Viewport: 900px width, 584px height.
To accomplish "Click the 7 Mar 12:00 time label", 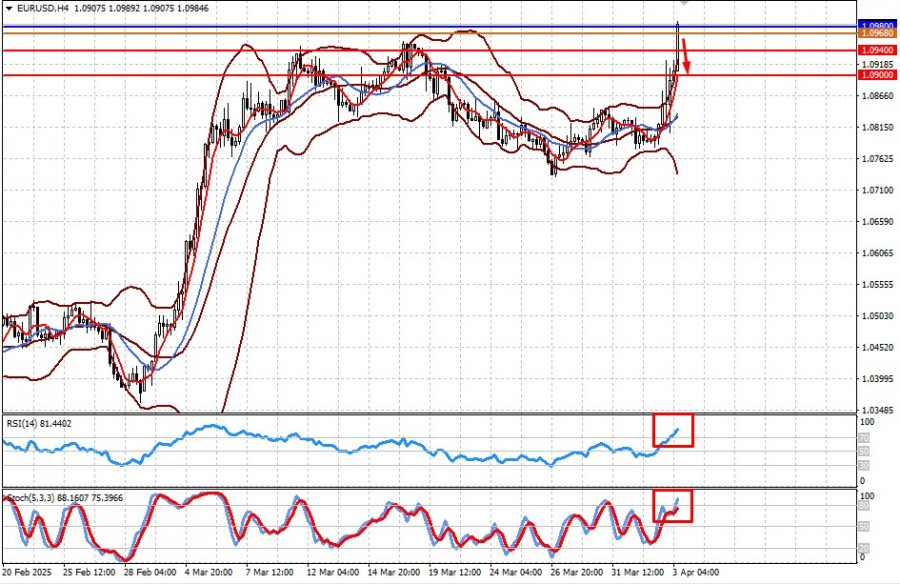I will click(270, 573).
